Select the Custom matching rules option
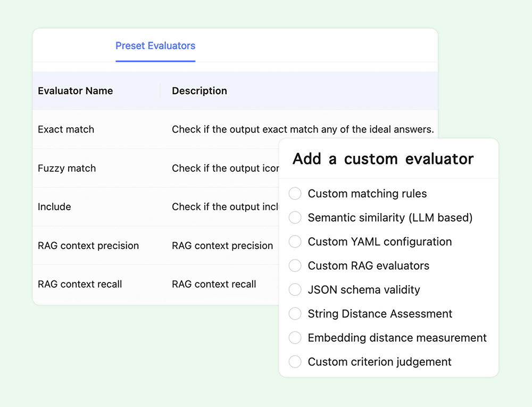Viewport: 532px width, 407px height. [295, 194]
